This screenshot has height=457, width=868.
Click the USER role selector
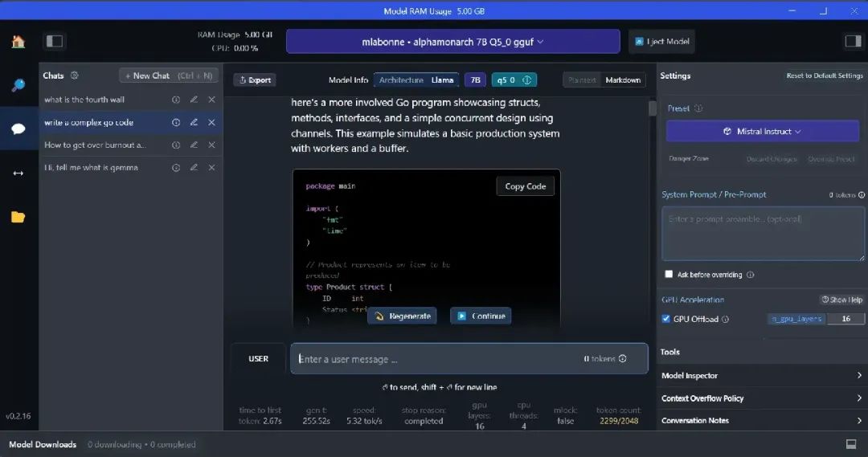258,358
